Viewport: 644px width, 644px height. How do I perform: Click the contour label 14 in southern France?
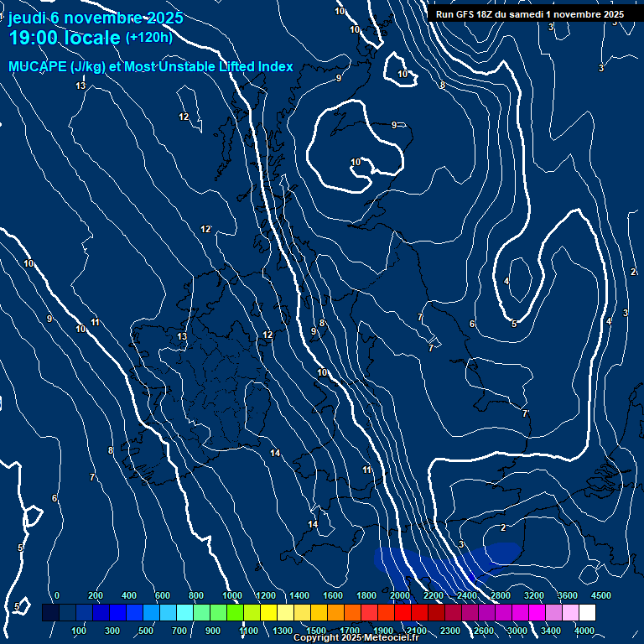coord(275,453)
